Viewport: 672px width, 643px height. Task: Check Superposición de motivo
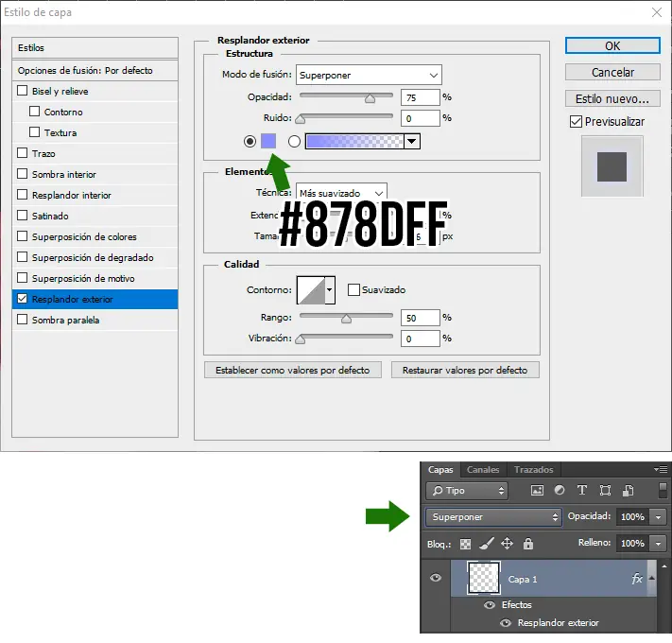23,278
